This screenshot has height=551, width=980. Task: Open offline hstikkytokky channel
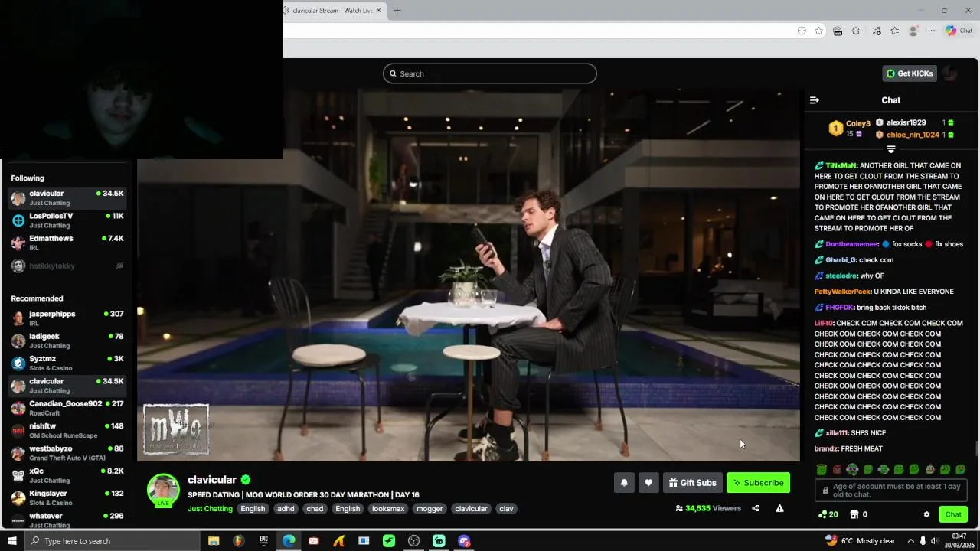coord(67,266)
